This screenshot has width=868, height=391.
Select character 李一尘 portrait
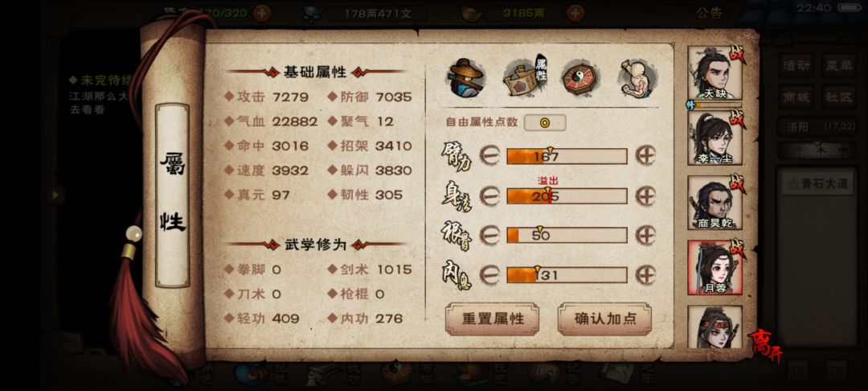coord(714,138)
